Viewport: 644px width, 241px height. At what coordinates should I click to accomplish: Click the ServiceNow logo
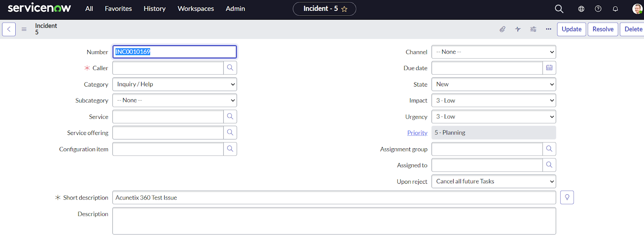[39, 8]
